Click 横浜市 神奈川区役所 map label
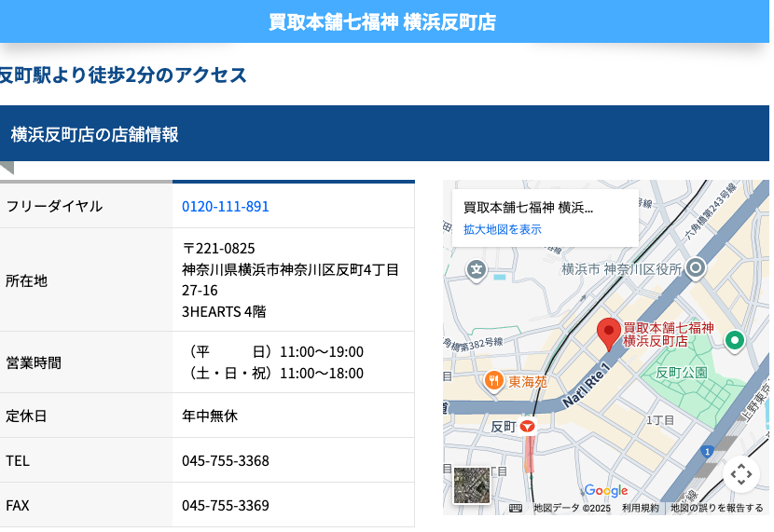Image resolution: width=774 pixels, height=532 pixels. (x=622, y=269)
